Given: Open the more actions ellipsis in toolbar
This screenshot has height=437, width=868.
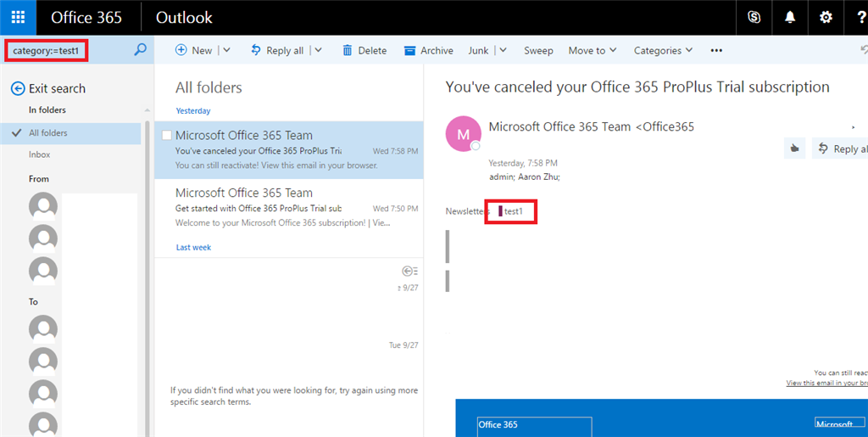Looking at the screenshot, I should pos(716,50).
